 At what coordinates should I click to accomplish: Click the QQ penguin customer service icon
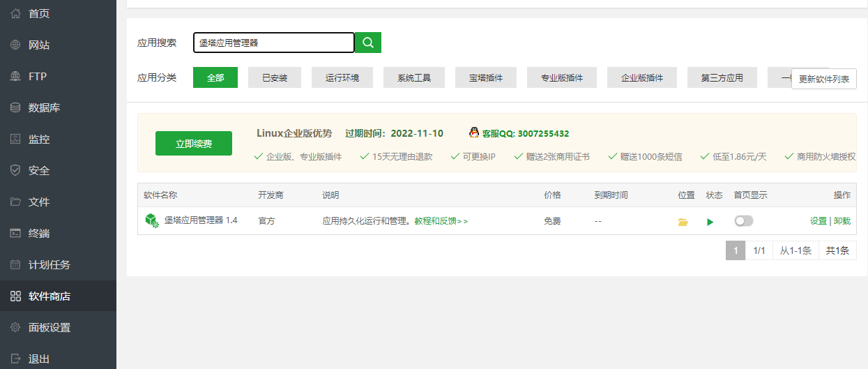tap(474, 133)
